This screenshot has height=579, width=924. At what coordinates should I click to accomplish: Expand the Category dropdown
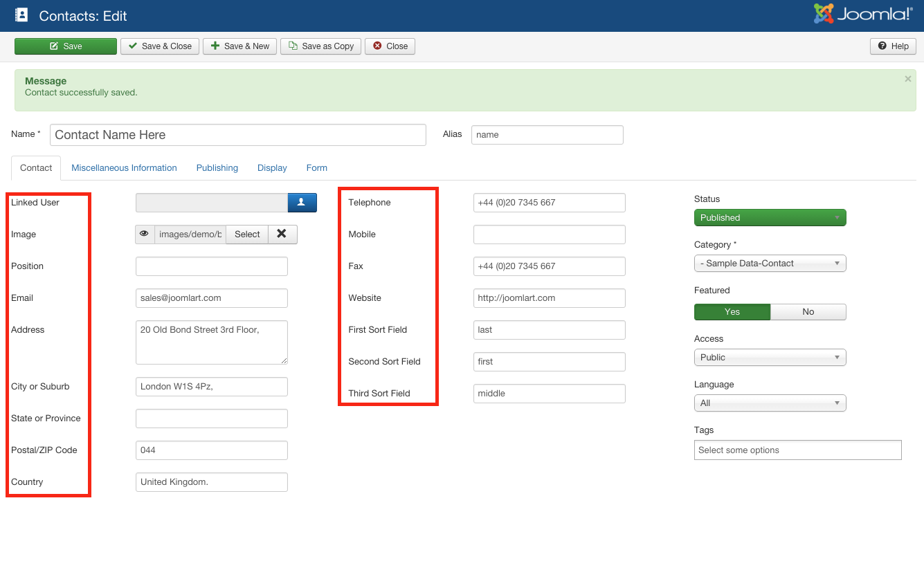point(770,264)
